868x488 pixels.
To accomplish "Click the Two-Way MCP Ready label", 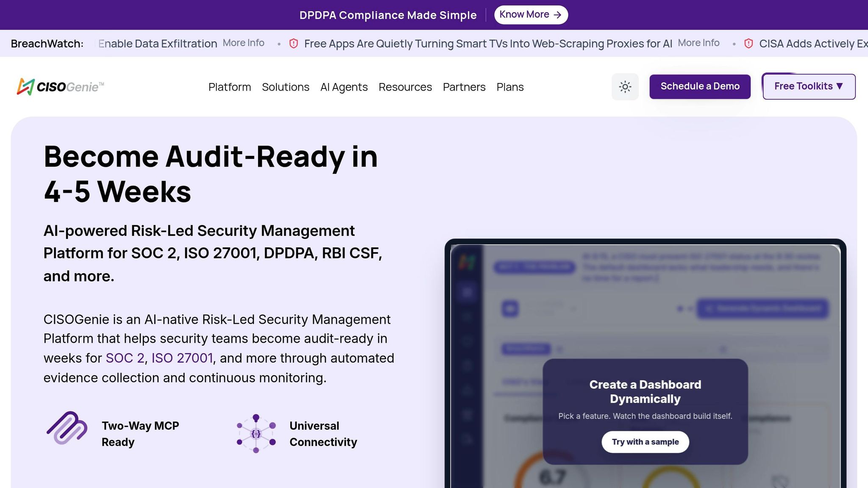I will 140,434.
